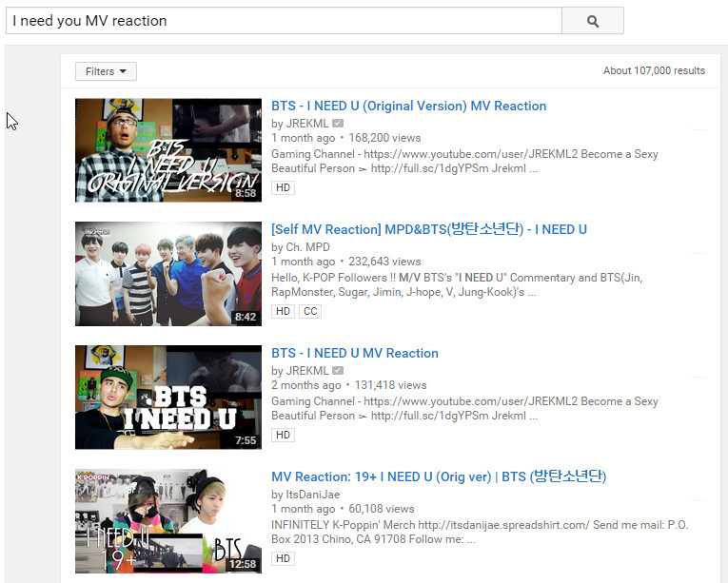Click 'About 107,000 results' text
The width and height of the screenshot is (728, 583).
coord(654,70)
